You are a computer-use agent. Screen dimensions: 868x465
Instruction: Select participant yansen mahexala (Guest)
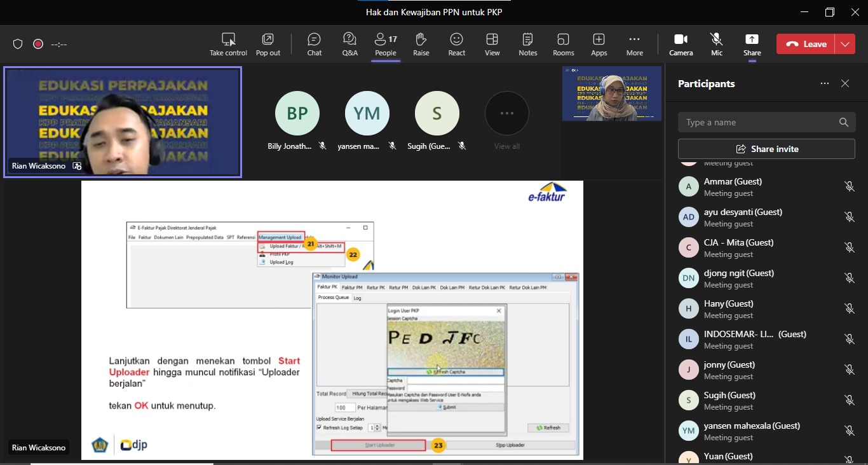(x=766, y=431)
